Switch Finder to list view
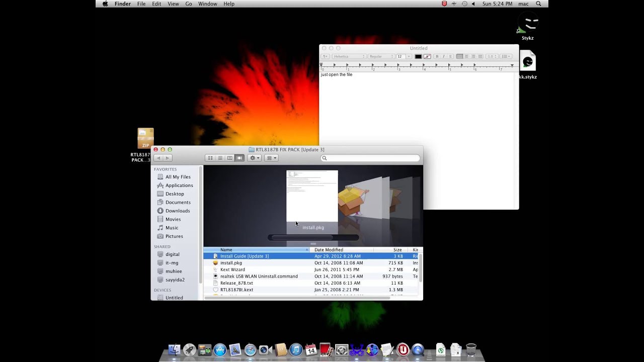Image resolution: width=644 pixels, height=362 pixels. 220,158
